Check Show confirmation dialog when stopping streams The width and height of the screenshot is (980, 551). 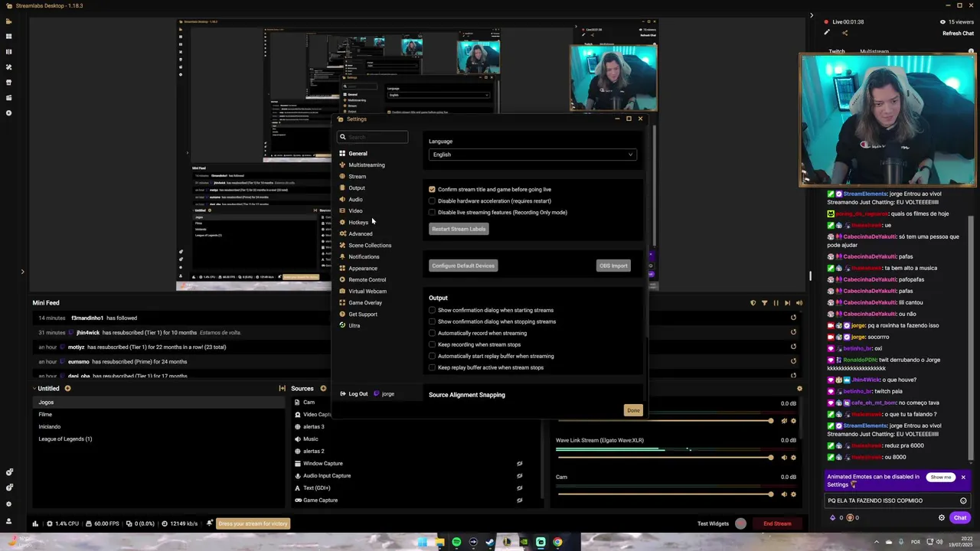432,321
